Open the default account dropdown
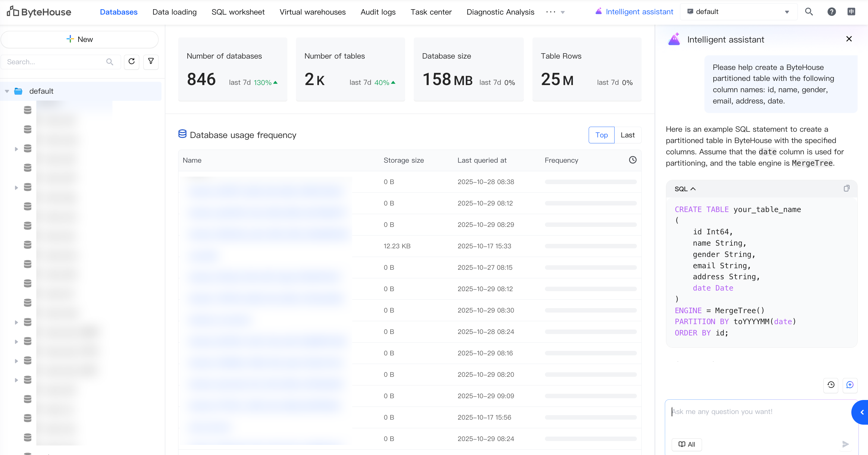868x455 pixels. pyautogui.click(x=738, y=12)
